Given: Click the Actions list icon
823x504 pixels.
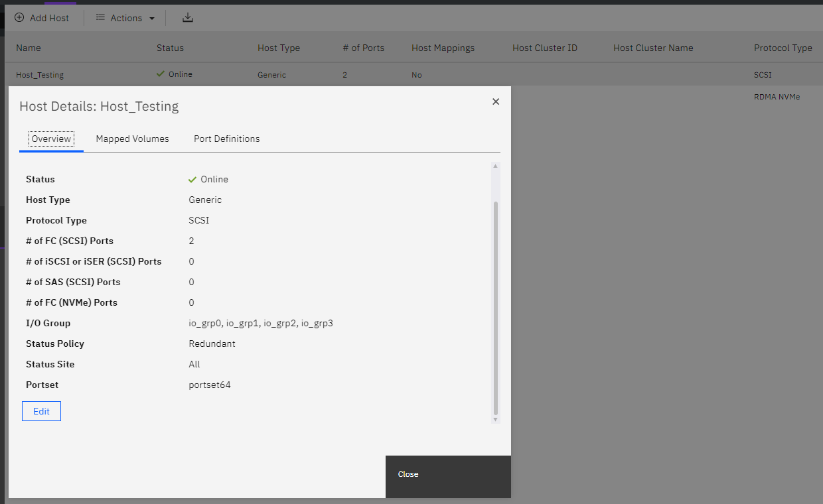Looking at the screenshot, I should coord(101,18).
